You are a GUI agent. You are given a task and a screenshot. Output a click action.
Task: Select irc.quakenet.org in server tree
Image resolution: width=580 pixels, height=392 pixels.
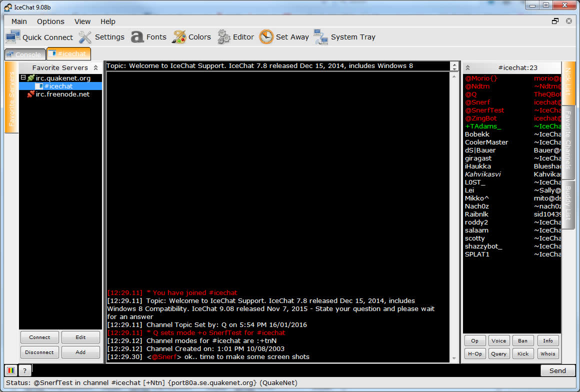[63, 78]
